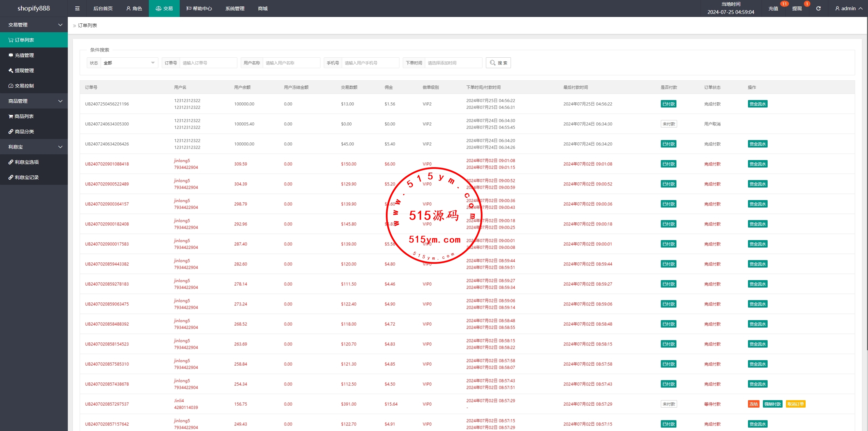
Task: Click the 订单号 search input field
Action: click(x=208, y=63)
